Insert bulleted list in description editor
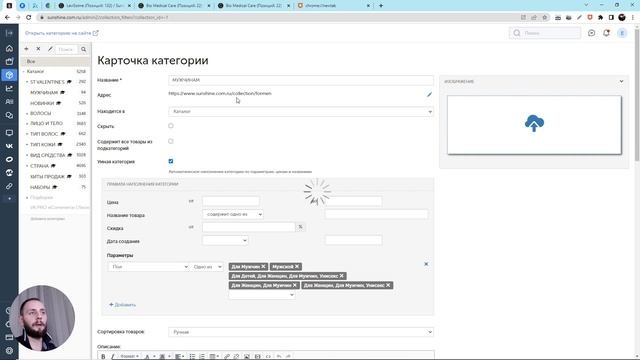The height and width of the screenshot is (360, 640). (x=192, y=357)
